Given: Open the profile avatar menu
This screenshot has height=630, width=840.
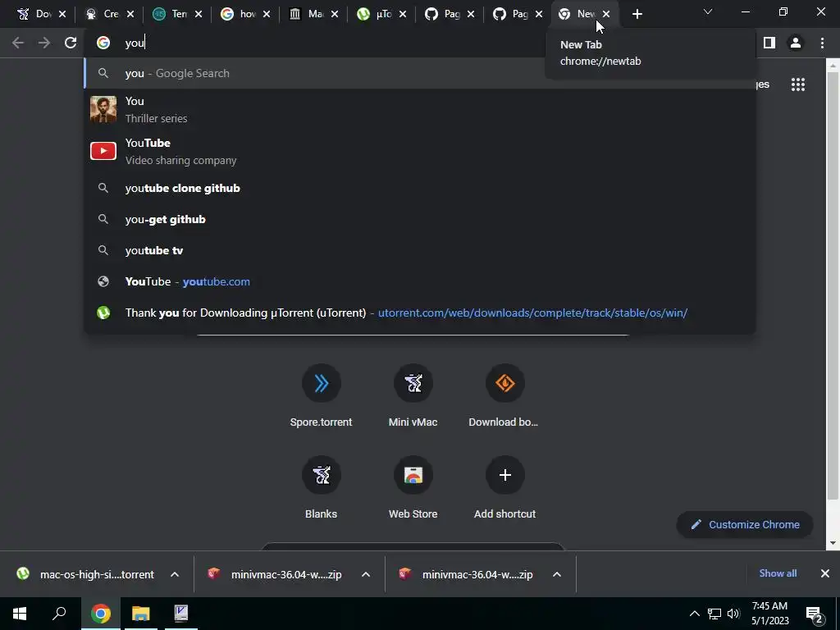Looking at the screenshot, I should coord(796,43).
